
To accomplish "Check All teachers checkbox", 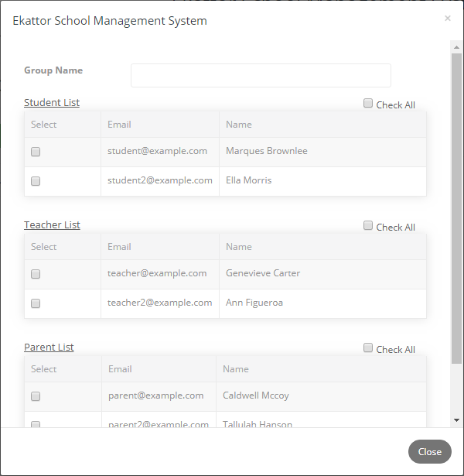I will click(368, 225).
